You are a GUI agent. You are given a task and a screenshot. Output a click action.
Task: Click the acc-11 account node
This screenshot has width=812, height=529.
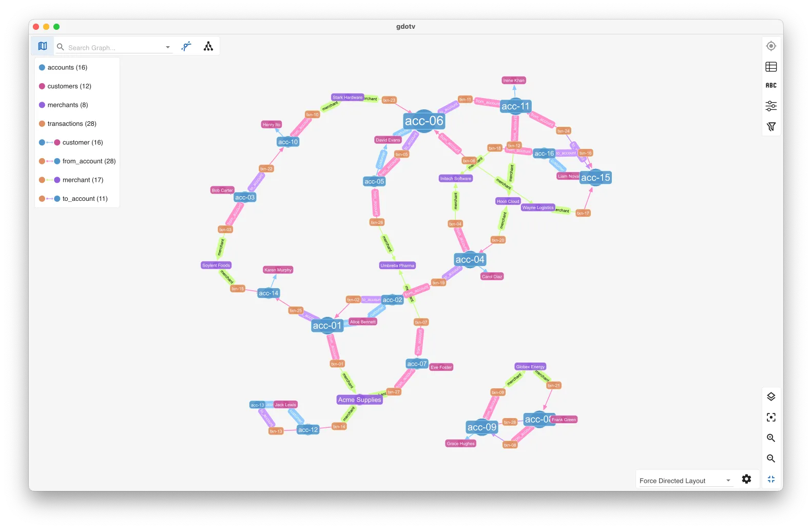[x=515, y=106]
